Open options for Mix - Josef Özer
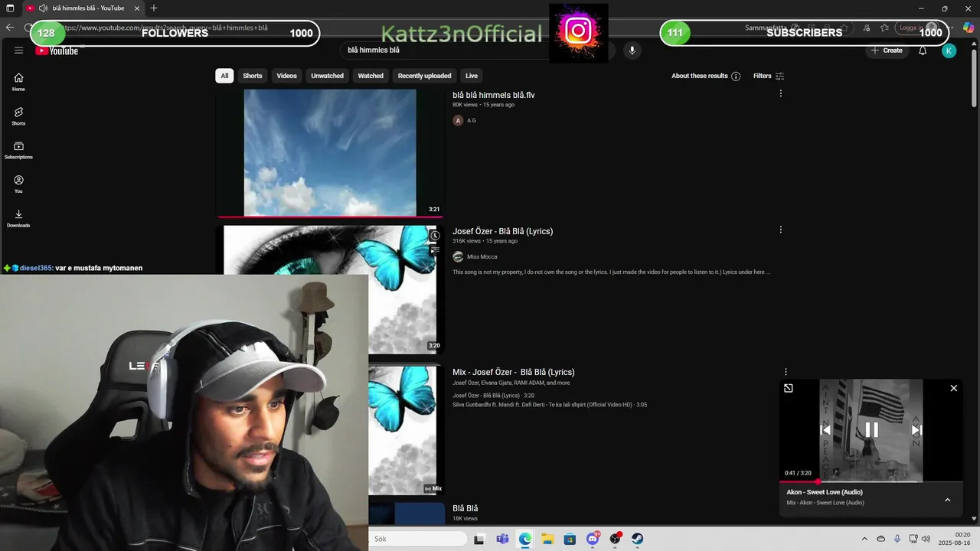 coord(786,372)
